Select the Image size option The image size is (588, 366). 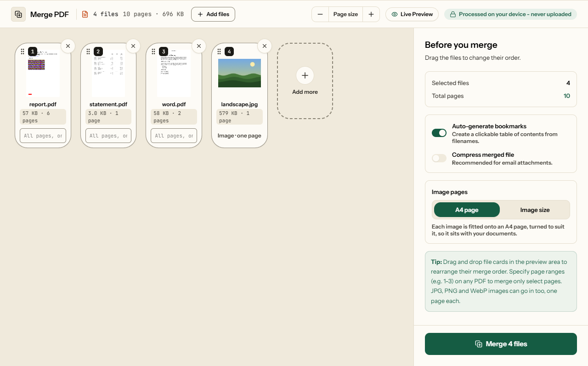point(535,210)
